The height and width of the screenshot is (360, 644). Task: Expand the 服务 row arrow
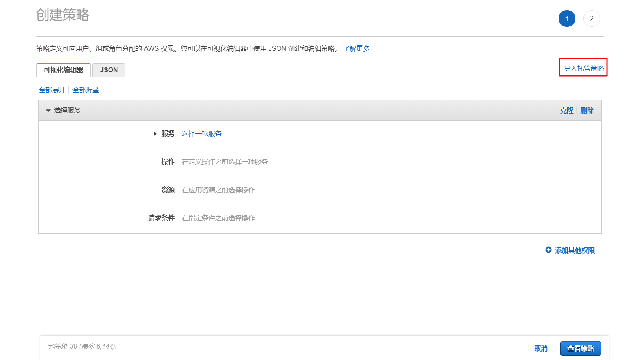tap(155, 134)
